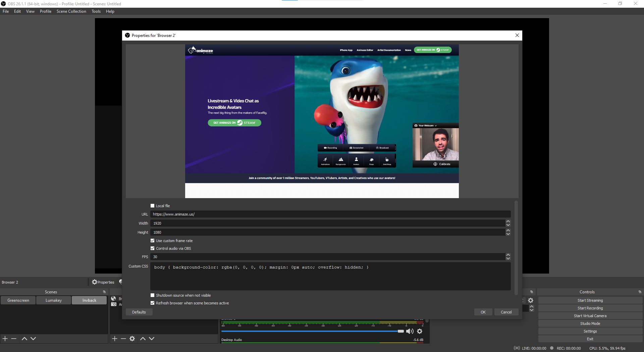
Task: Select the camera source icon in Sources
Action: [x=114, y=304]
